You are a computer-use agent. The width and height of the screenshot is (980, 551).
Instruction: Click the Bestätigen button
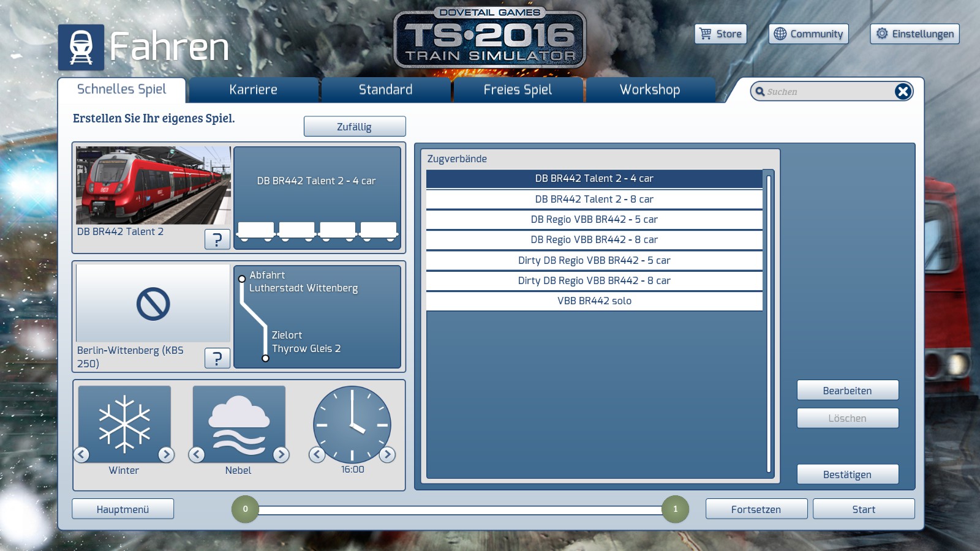848,474
